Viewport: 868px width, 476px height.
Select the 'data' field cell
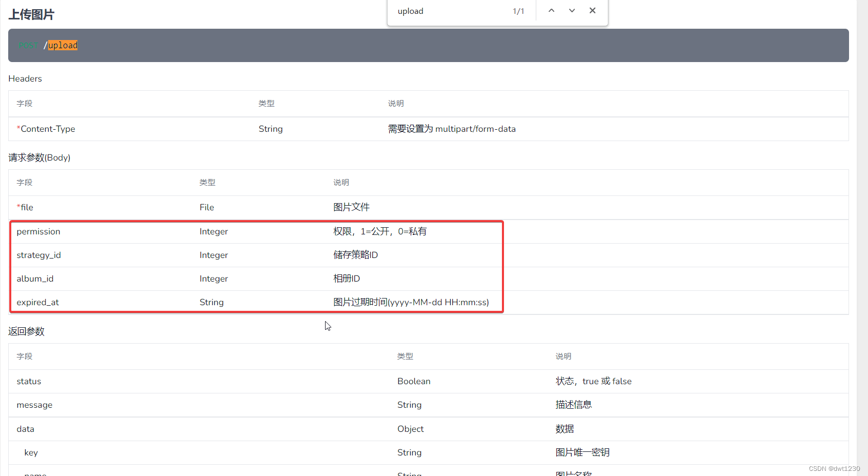point(25,429)
